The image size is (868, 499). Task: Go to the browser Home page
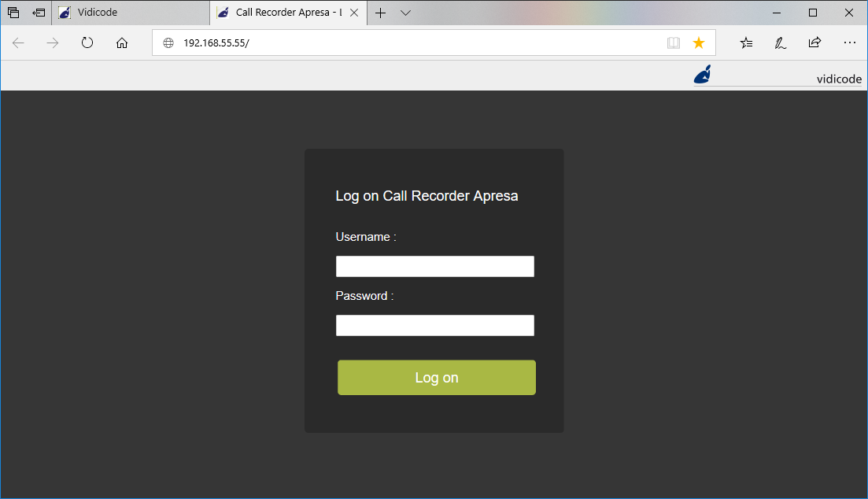pyautogui.click(x=122, y=43)
